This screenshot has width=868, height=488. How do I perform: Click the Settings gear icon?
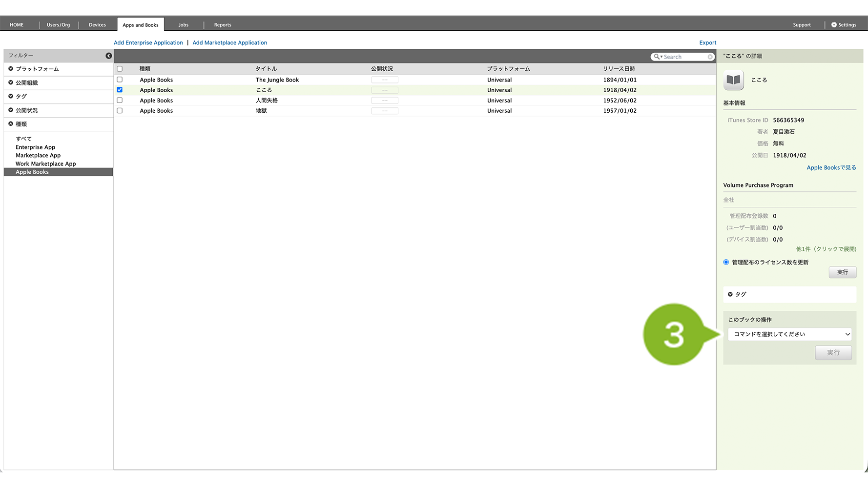pyautogui.click(x=834, y=25)
